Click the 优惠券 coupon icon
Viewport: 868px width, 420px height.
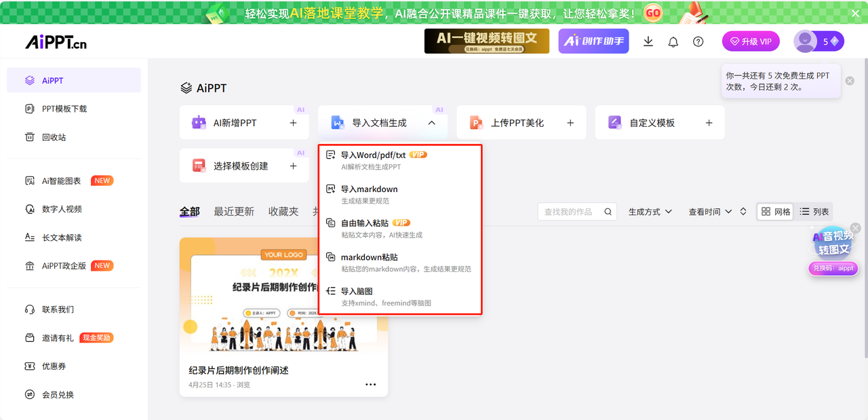[x=29, y=366]
